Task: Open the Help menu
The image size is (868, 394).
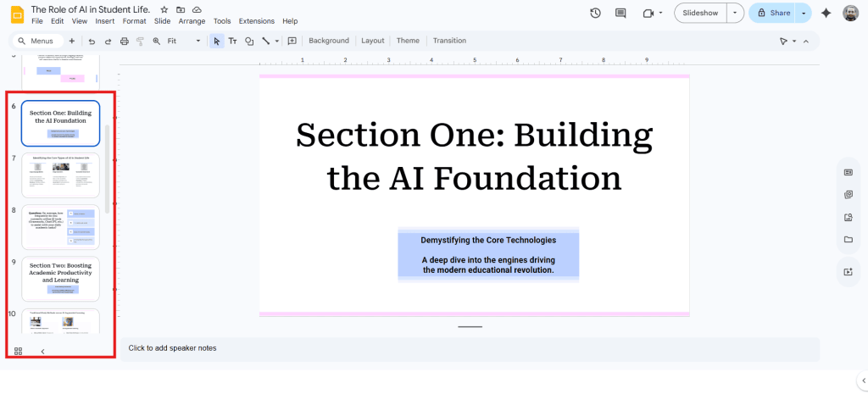Action: [x=290, y=21]
